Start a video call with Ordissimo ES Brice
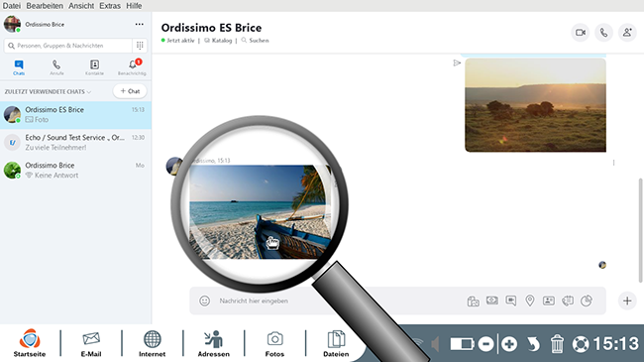 tap(580, 33)
